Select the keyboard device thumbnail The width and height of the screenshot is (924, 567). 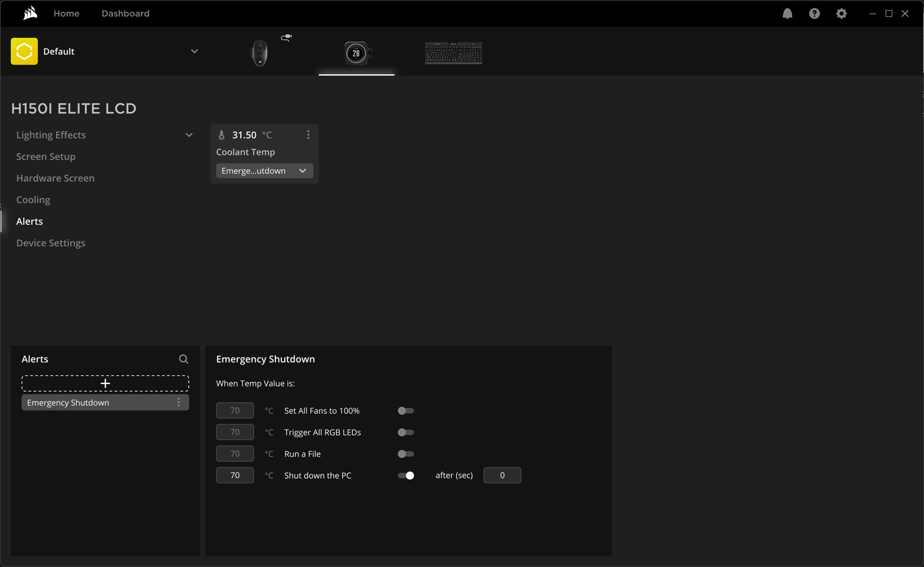(453, 53)
